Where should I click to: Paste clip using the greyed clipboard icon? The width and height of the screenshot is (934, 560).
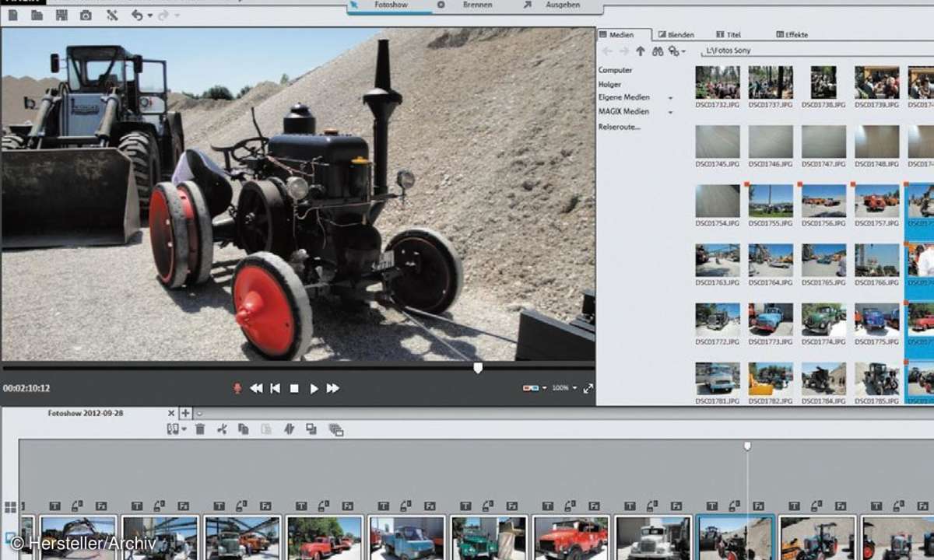point(266,429)
